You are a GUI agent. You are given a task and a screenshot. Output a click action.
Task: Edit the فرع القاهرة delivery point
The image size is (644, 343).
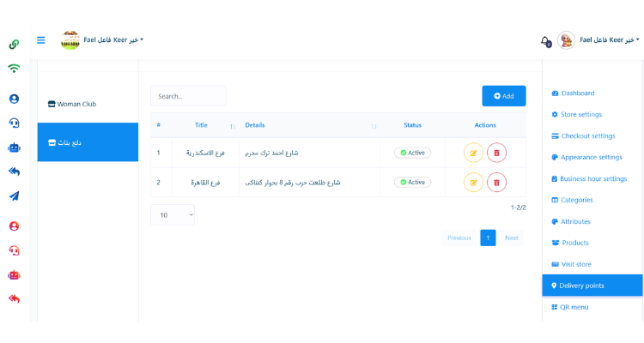(473, 182)
